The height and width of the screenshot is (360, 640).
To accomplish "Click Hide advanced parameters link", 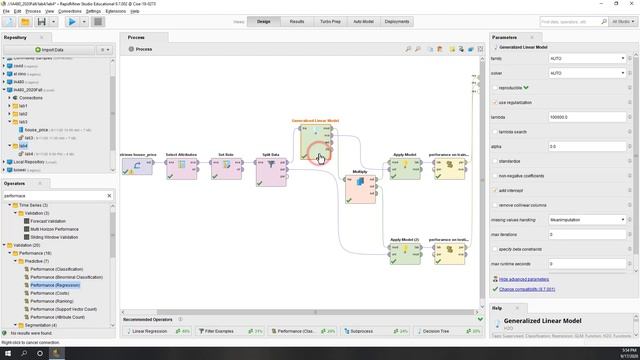I will [x=524, y=280].
